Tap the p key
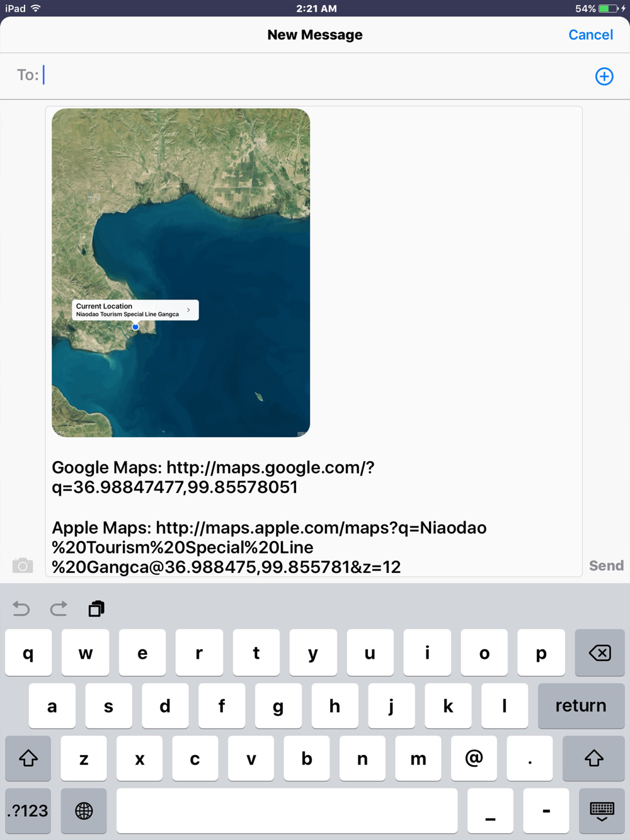 [541, 653]
